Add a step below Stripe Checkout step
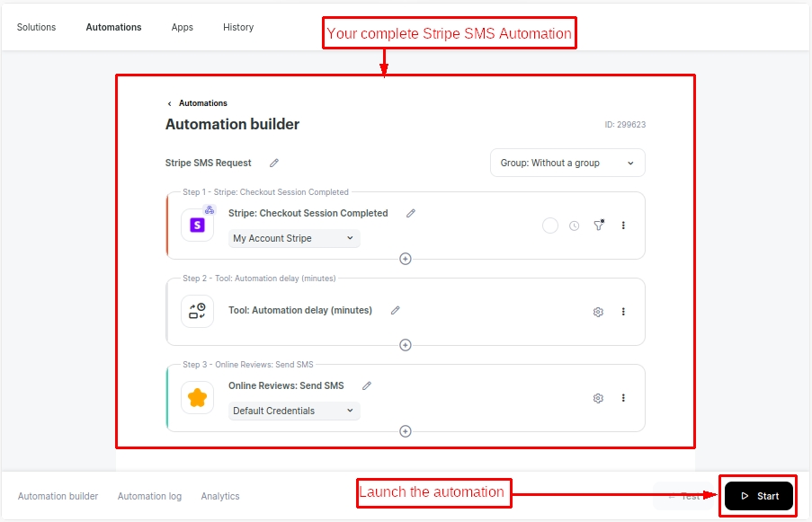The width and height of the screenshot is (812, 522). coord(406,259)
